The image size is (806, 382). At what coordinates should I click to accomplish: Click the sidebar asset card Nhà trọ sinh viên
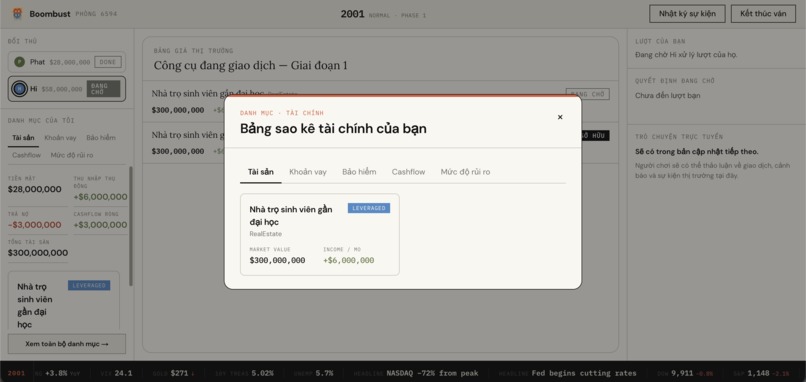[64, 301]
